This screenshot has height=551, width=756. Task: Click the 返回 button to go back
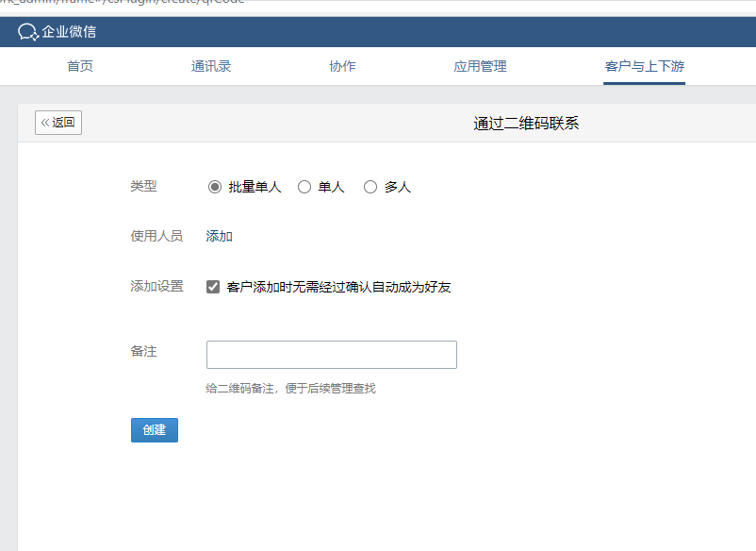[x=58, y=122]
